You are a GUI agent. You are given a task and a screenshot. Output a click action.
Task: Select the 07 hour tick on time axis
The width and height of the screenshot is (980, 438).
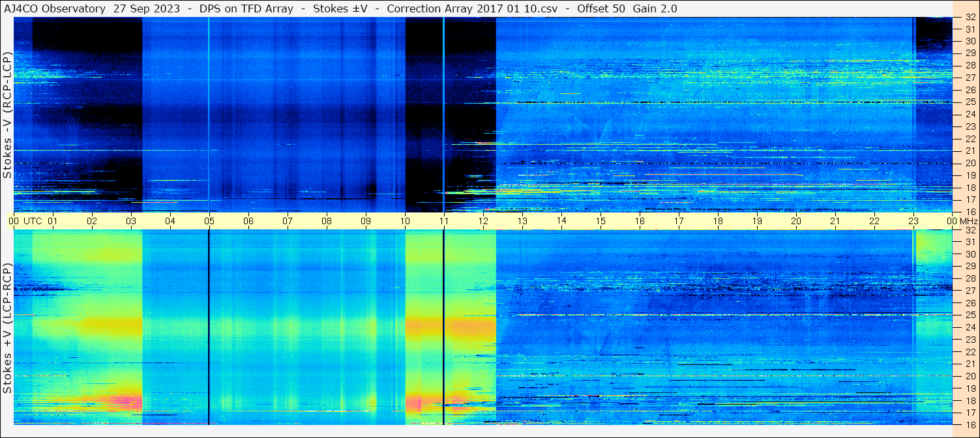(x=288, y=222)
